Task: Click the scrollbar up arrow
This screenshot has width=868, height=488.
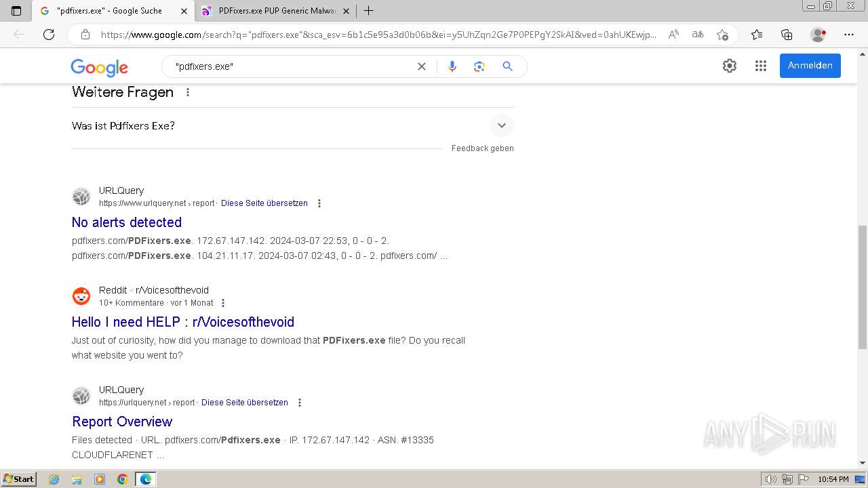Action: pyautogui.click(x=863, y=53)
